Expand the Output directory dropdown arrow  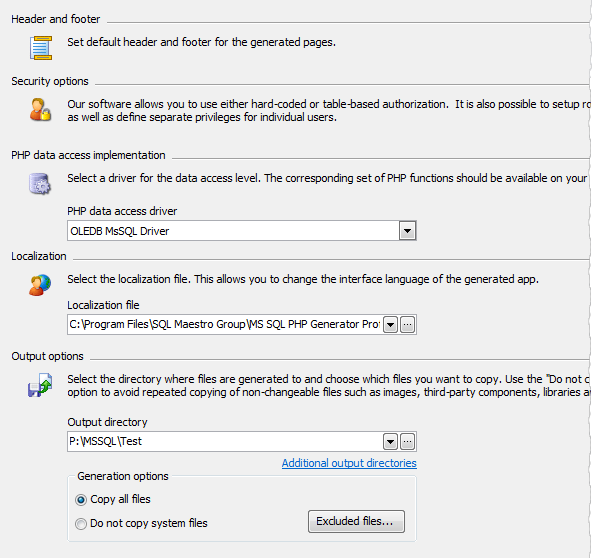[x=390, y=442]
